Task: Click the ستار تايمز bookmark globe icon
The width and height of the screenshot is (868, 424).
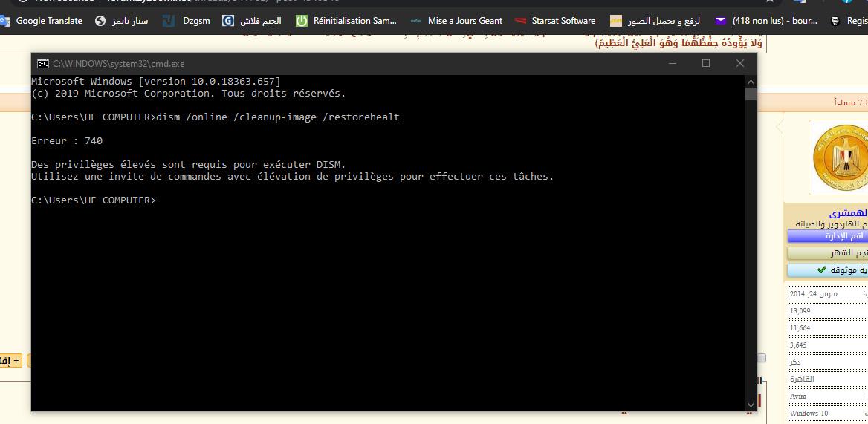Action: [x=100, y=21]
